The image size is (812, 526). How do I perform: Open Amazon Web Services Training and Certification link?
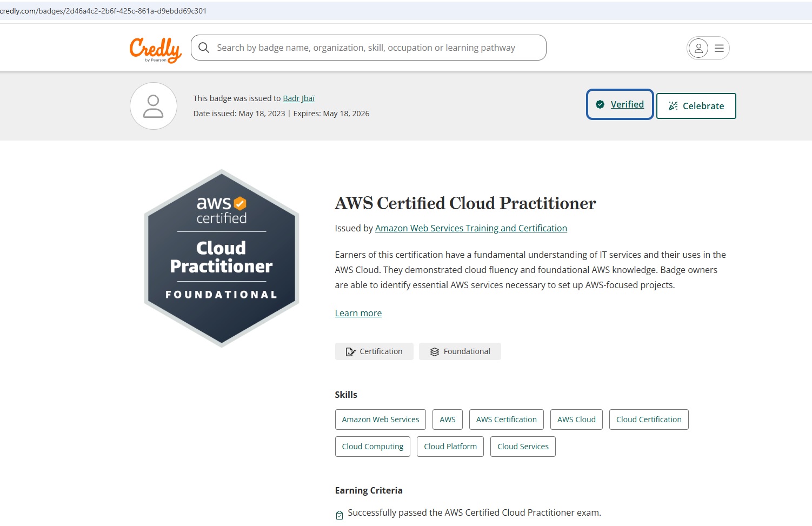coord(471,228)
